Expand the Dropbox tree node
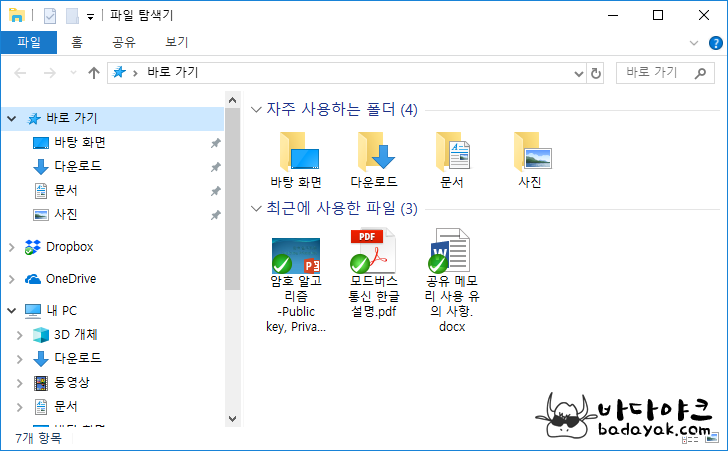 tap(12, 248)
